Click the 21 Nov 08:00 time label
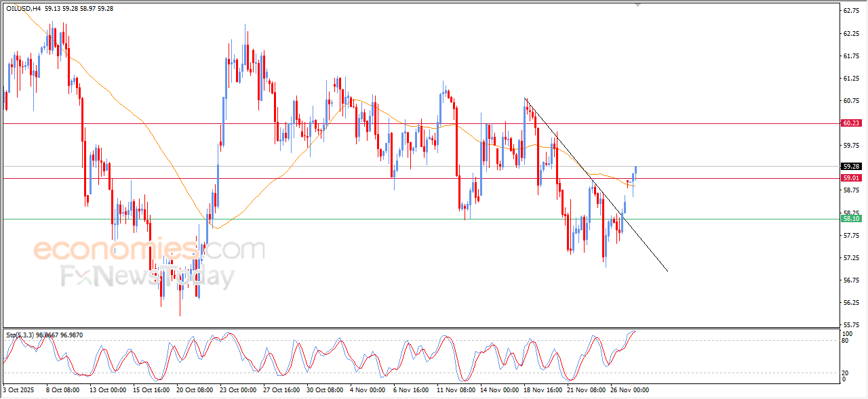The height and width of the screenshot is (399, 868). 586,390
